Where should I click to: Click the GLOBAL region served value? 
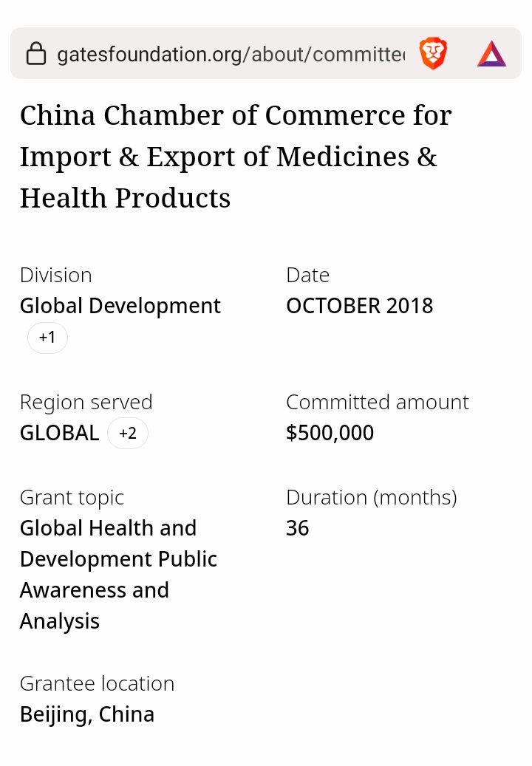coord(59,433)
